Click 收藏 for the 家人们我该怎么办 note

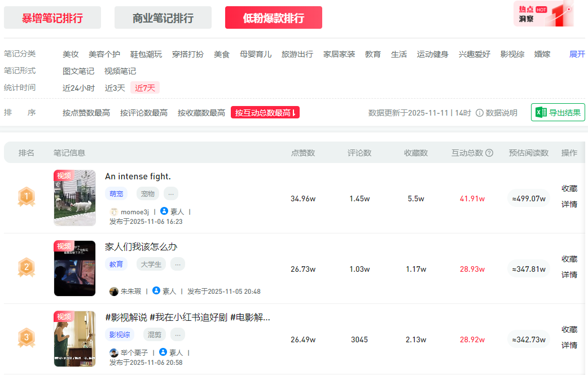tap(569, 259)
